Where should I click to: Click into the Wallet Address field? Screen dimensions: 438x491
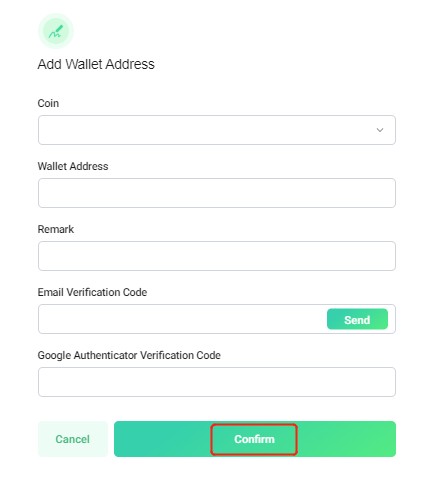coord(217,193)
